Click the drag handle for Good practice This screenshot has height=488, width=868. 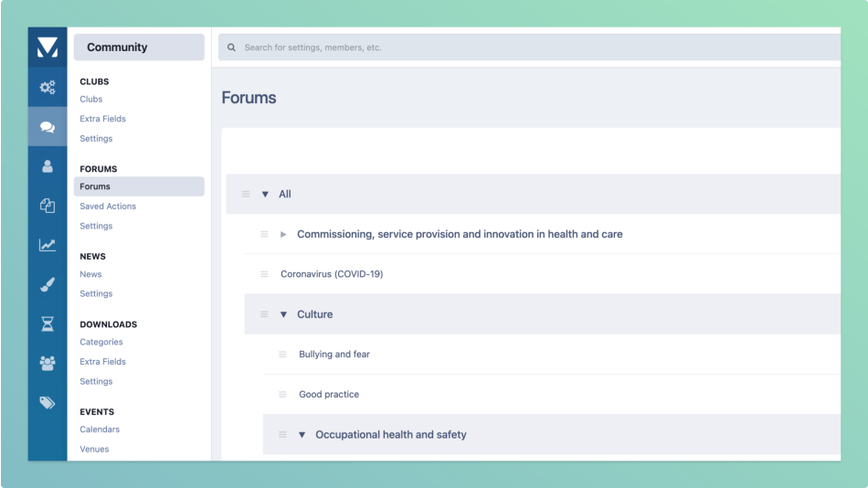(x=282, y=395)
